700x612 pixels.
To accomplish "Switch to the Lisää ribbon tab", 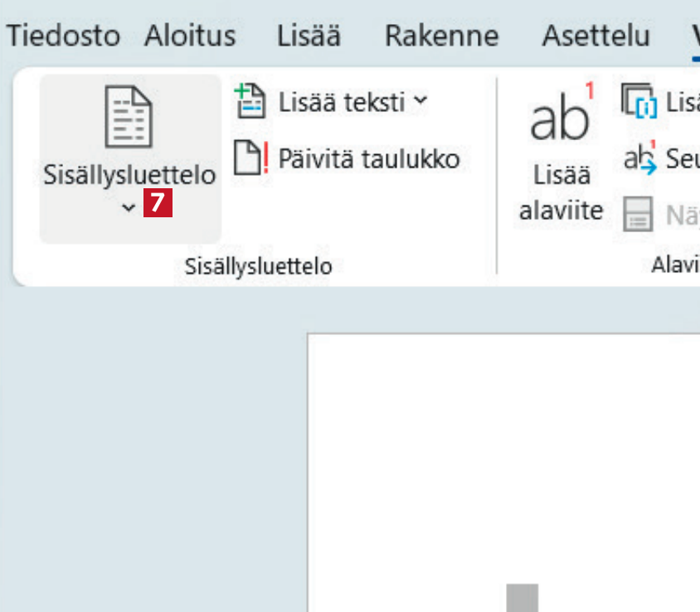I will 309,36.
